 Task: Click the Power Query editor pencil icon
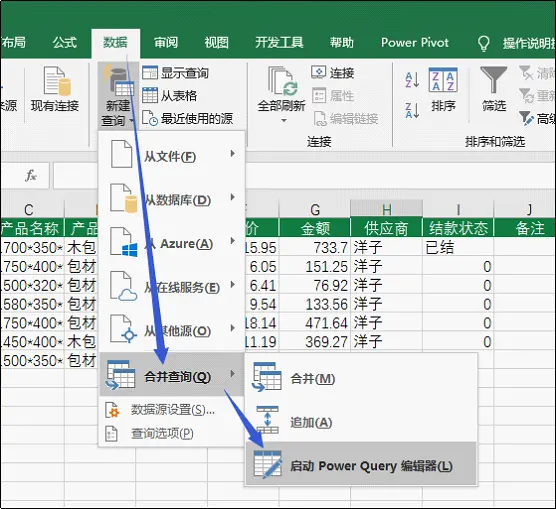[x=268, y=465]
